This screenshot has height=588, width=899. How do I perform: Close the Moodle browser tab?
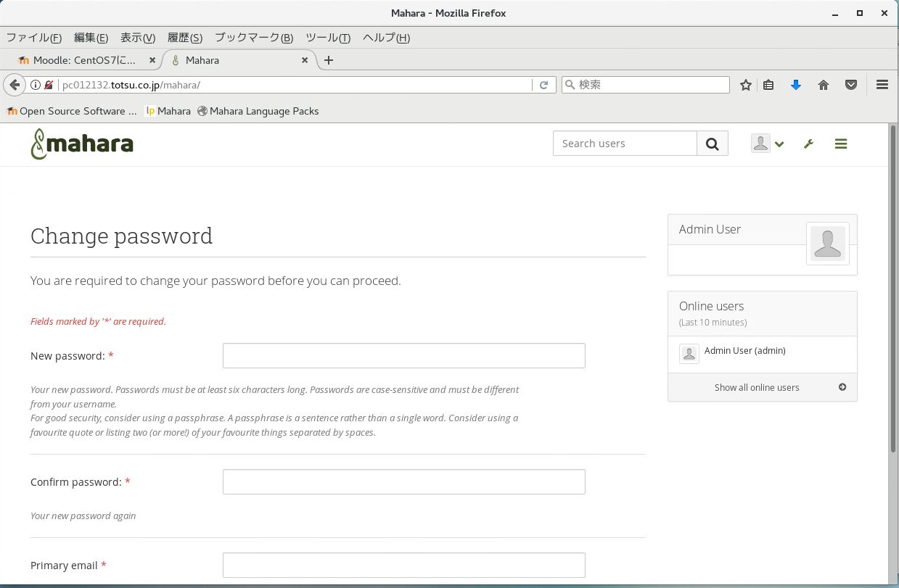tap(152, 60)
